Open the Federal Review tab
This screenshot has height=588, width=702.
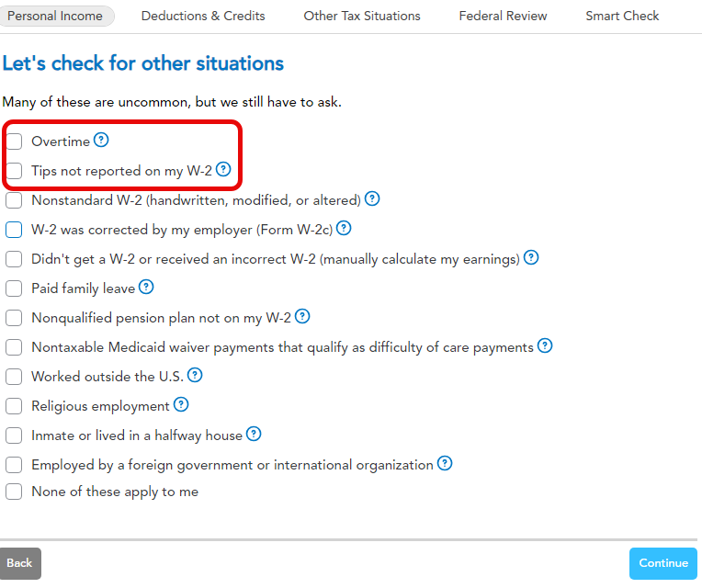503,16
